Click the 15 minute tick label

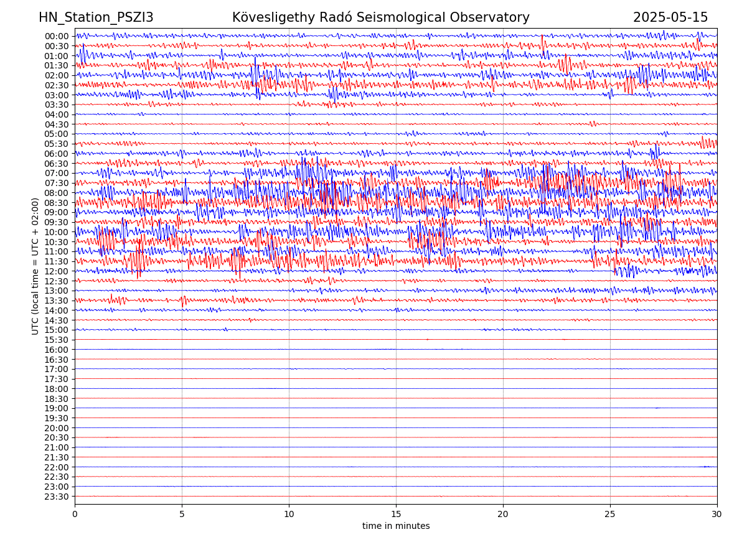[396, 514]
